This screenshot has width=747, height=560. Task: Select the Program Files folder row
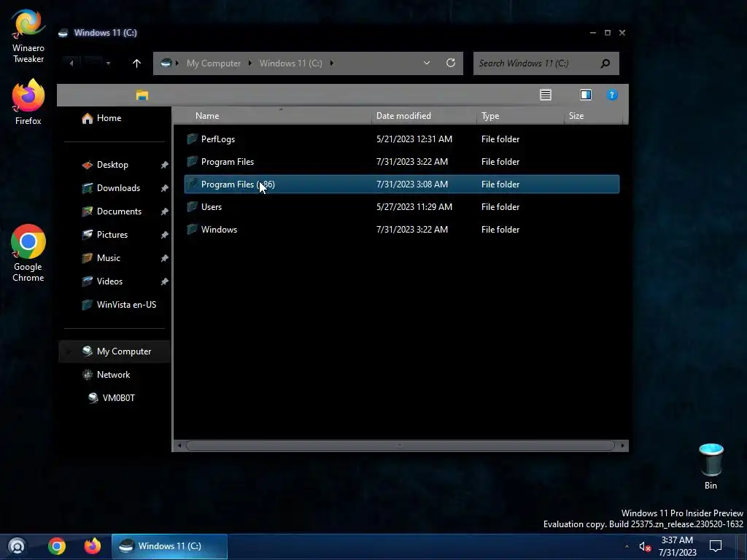click(x=402, y=162)
